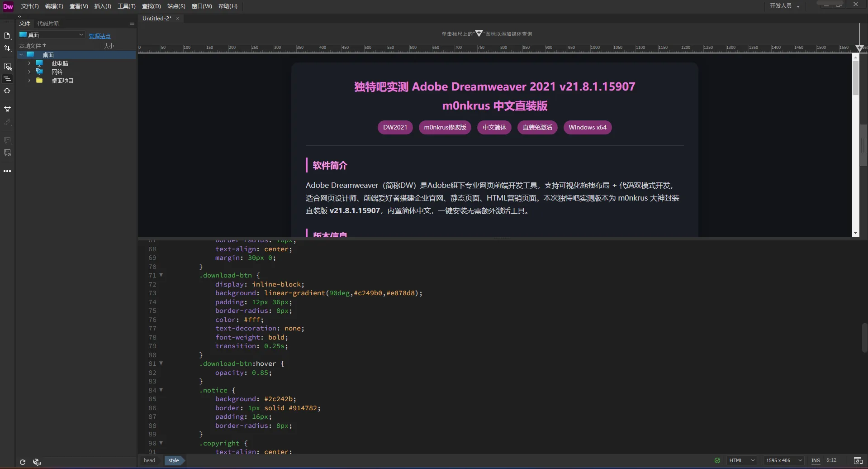Click the Inspect mode crosshair icon
This screenshot has height=469, width=868.
(7, 91)
